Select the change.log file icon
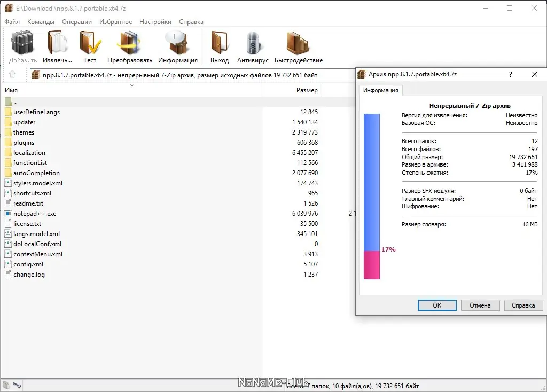Image resolution: width=547 pixels, height=392 pixels. (9, 274)
